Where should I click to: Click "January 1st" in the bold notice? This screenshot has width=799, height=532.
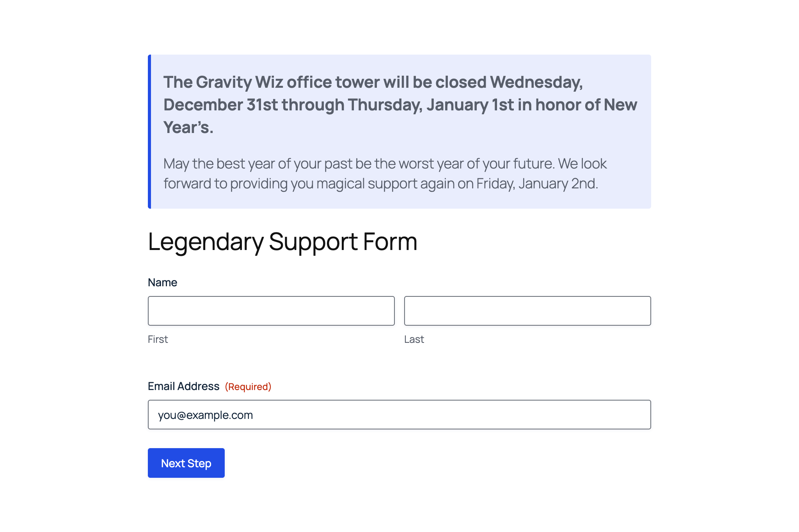(x=470, y=105)
